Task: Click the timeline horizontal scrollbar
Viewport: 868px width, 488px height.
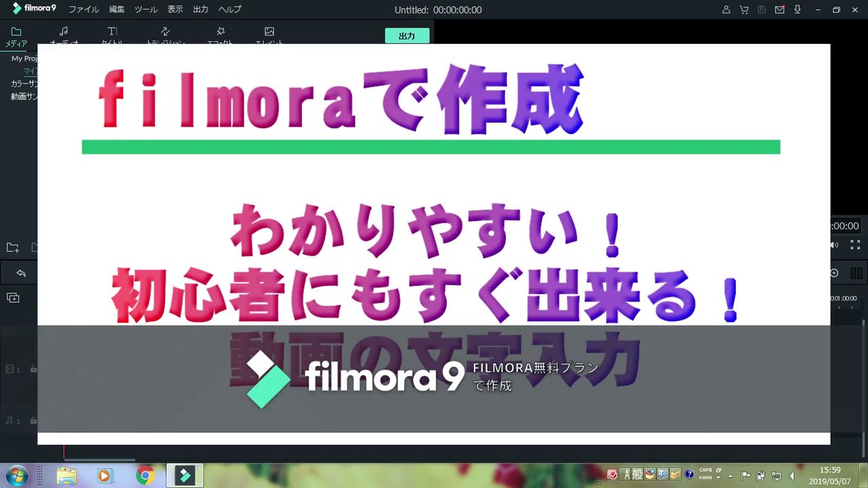Action: (100, 460)
